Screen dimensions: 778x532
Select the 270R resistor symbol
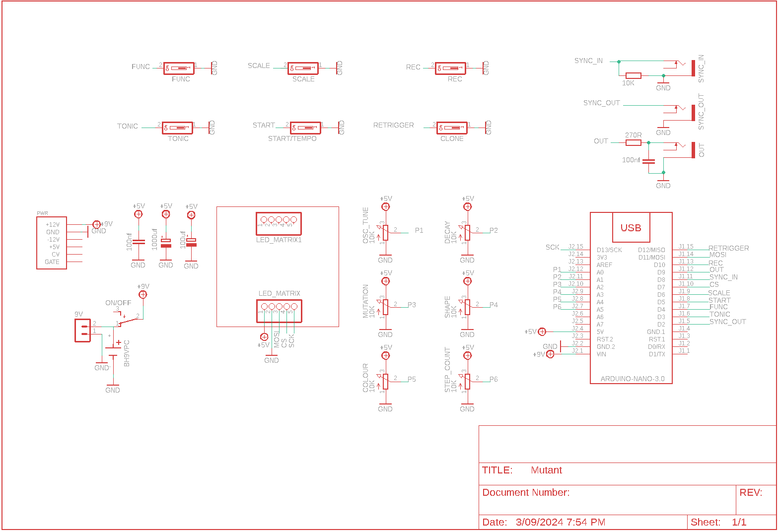pyautogui.click(x=634, y=142)
